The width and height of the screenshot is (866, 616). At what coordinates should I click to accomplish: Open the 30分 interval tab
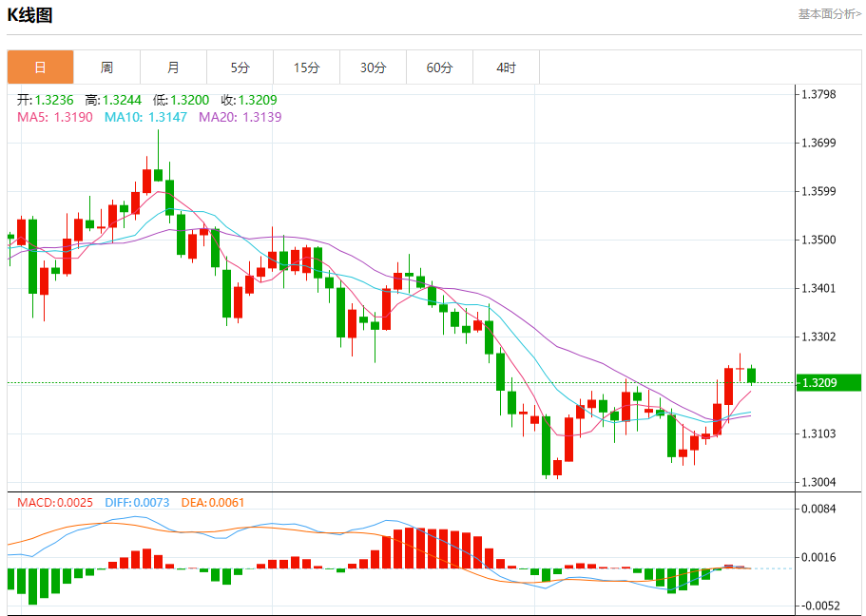(373, 67)
